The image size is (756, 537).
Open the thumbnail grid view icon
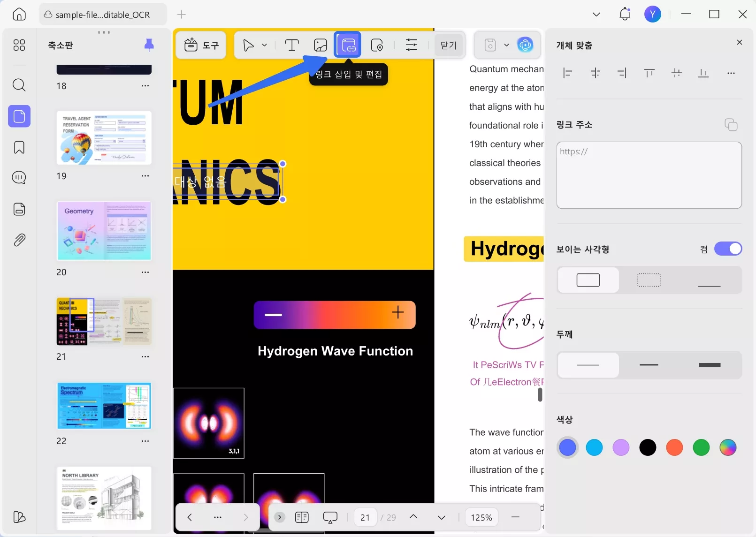point(19,45)
